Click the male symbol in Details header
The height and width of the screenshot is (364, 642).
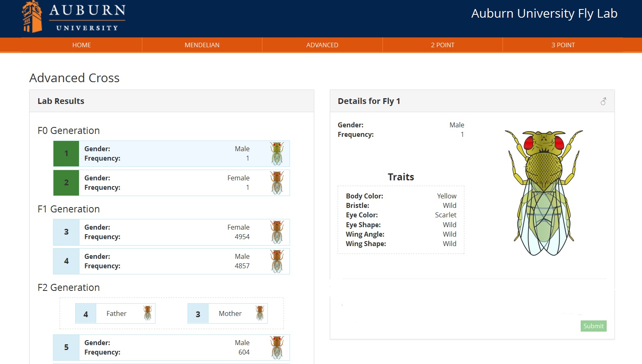pos(603,101)
